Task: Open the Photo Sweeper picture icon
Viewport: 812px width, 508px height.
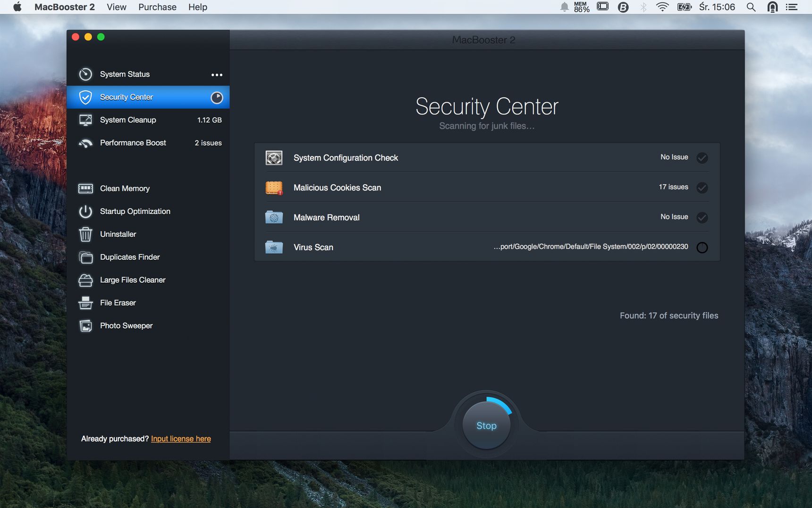Action: [85, 326]
